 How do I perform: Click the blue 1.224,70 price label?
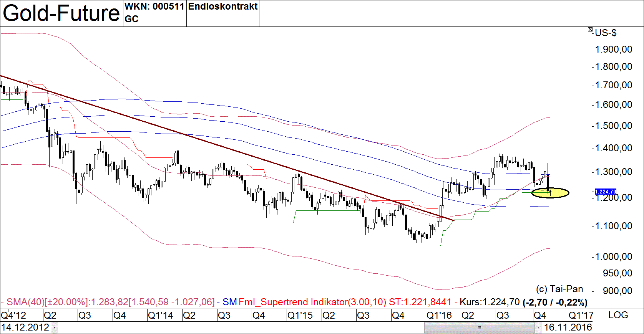coord(605,192)
